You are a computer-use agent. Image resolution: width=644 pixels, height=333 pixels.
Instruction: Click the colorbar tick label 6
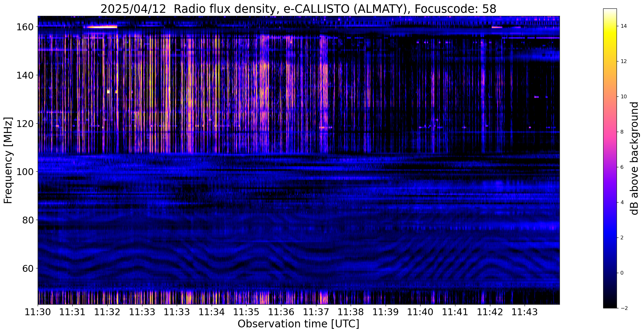pos(622,167)
